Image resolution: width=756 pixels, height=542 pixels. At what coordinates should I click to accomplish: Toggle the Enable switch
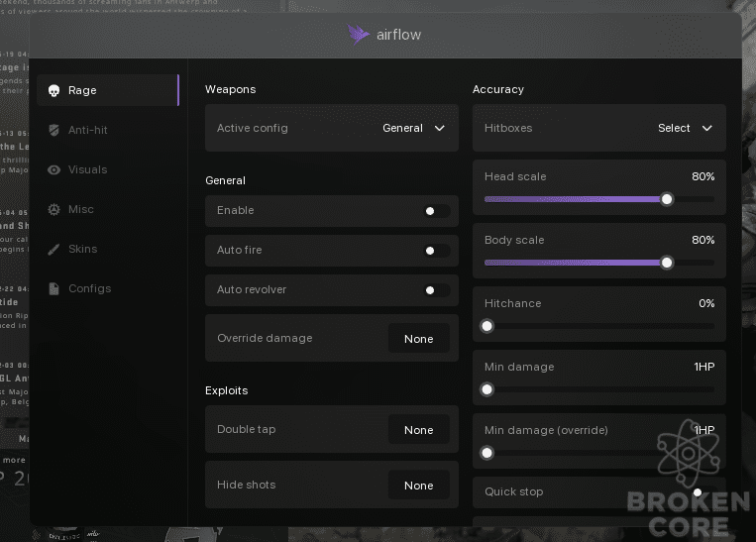pos(436,211)
